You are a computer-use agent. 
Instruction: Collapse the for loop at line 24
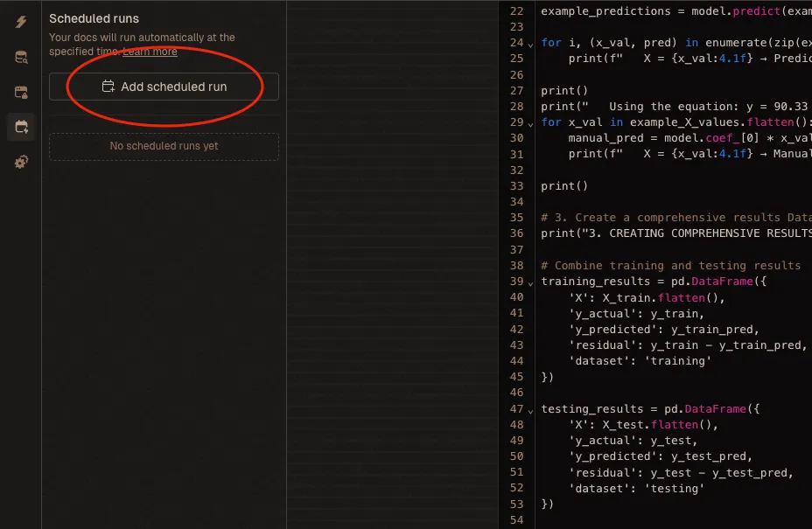[530, 43]
